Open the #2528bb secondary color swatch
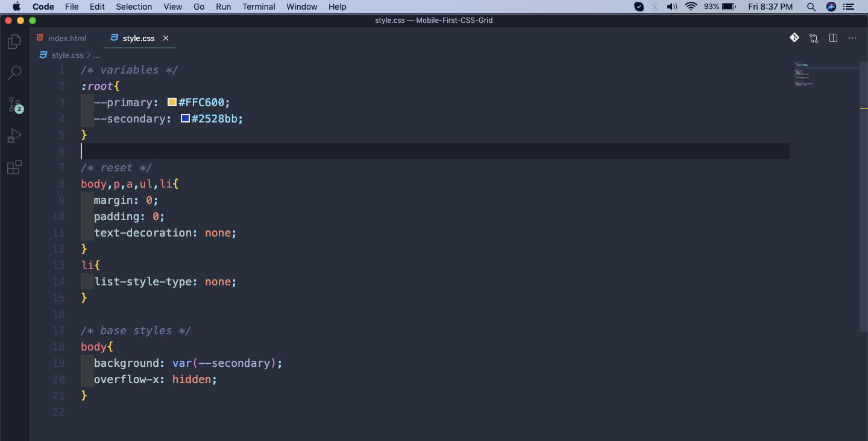Viewport: 868px width, 441px height. click(x=185, y=118)
